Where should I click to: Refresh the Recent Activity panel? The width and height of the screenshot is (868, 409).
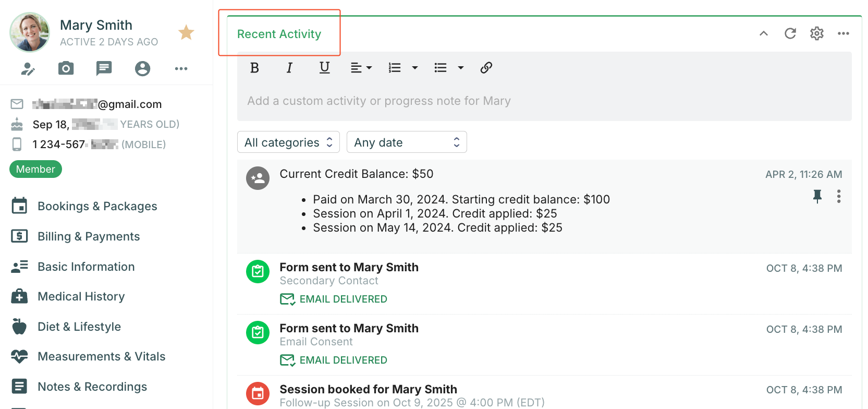point(790,33)
